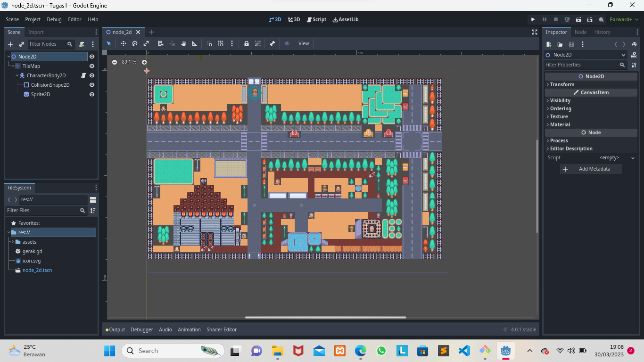Lock the selected node in canvas
Image resolution: width=644 pixels, height=362 pixels.
point(247,43)
